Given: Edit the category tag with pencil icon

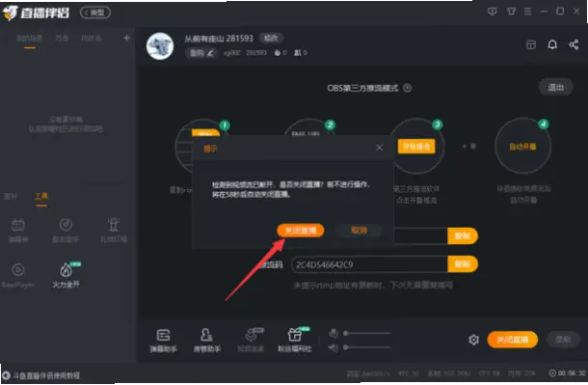Looking at the screenshot, I should [x=201, y=53].
